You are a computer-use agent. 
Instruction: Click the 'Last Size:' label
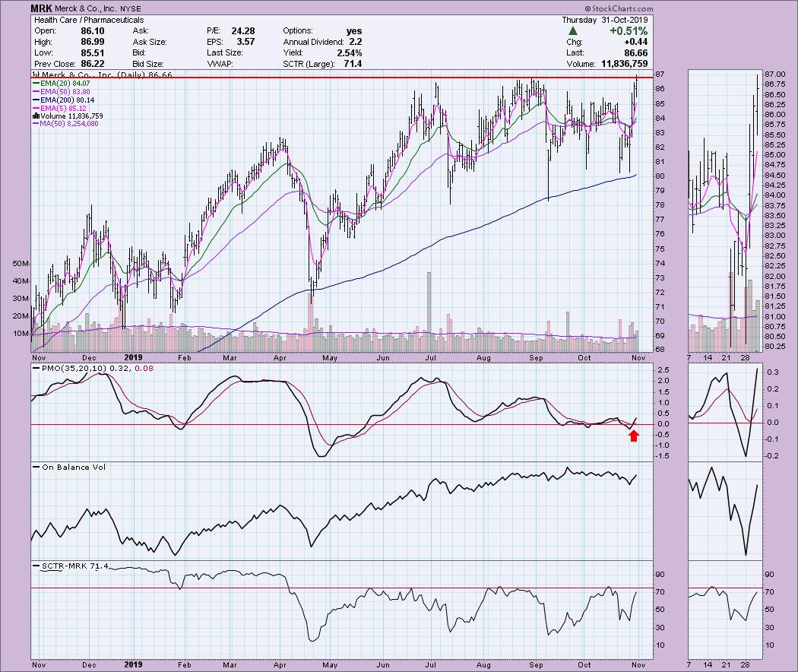pos(224,53)
